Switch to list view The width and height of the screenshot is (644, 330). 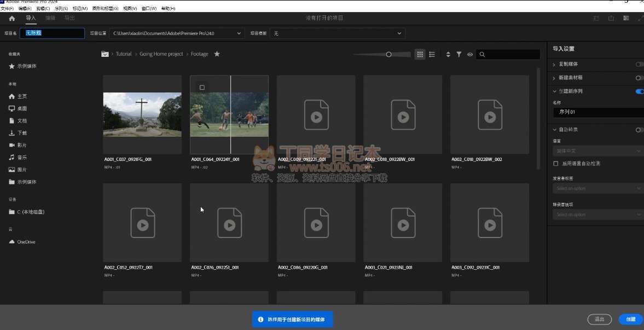pyautogui.click(x=432, y=54)
